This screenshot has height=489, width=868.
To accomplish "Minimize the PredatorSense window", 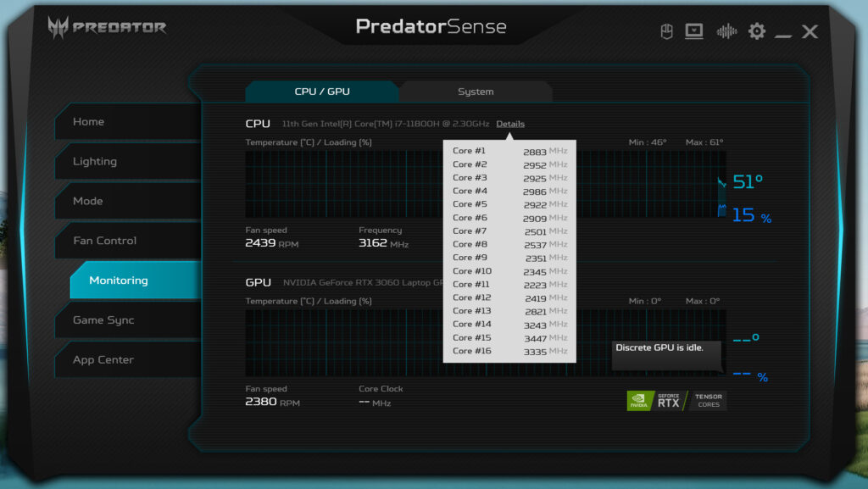I will (x=782, y=36).
